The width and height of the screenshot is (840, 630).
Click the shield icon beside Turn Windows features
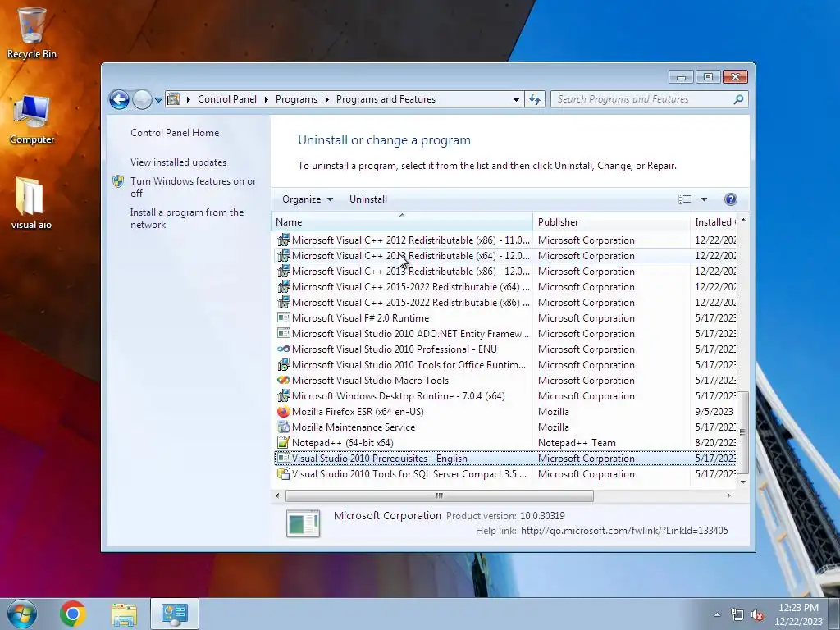click(118, 181)
